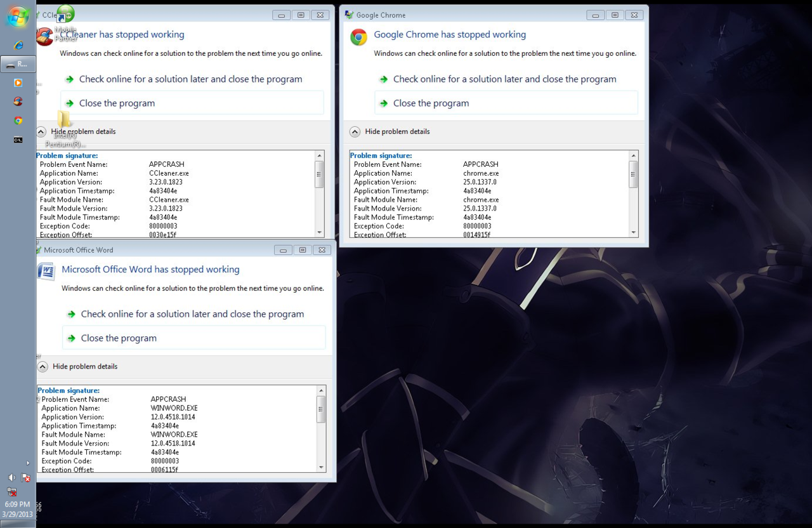Image resolution: width=812 pixels, height=528 pixels.
Task: CCleaner dialog: Check online for a solution later
Action: coord(190,79)
